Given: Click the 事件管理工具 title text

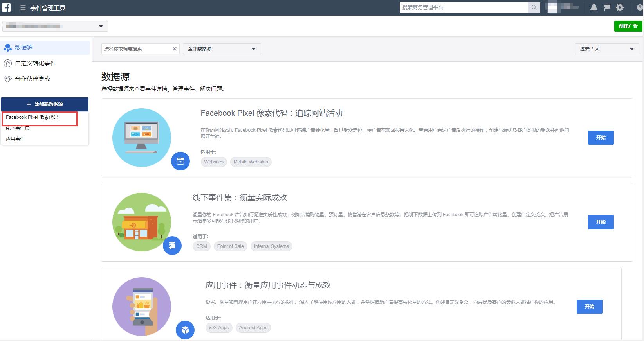Looking at the screenshot, I should point(48,8).
